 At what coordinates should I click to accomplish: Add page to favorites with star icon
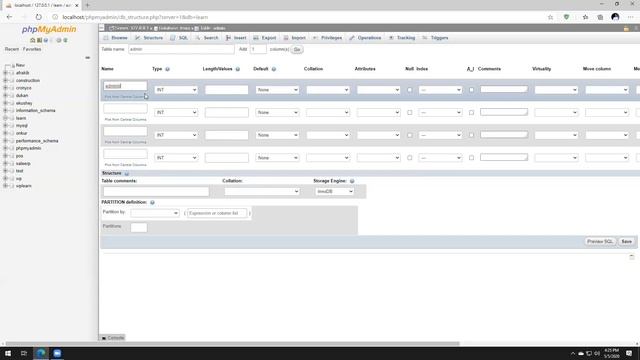550,17
